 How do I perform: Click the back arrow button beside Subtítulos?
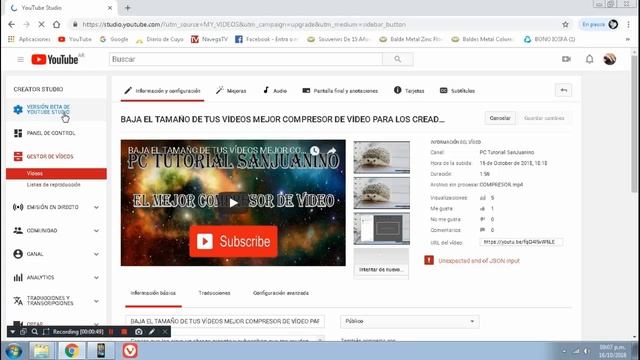click(564, 90)
